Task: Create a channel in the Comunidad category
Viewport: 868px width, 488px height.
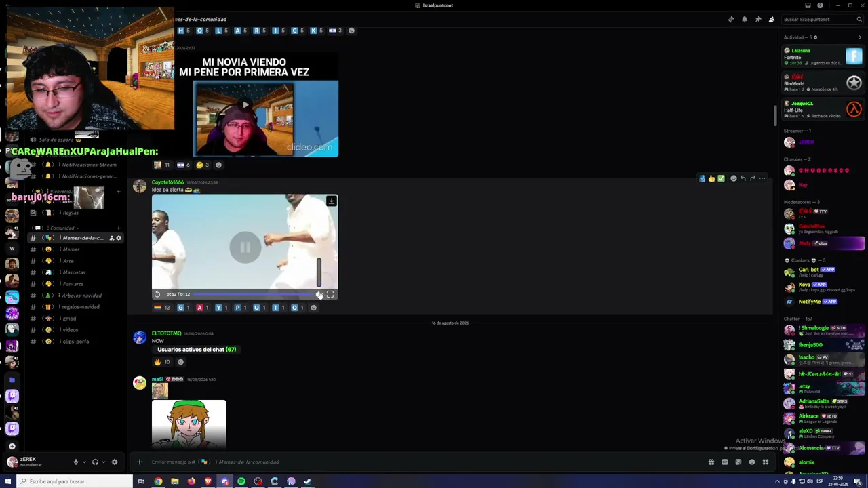Action: [x=119, y=228]
